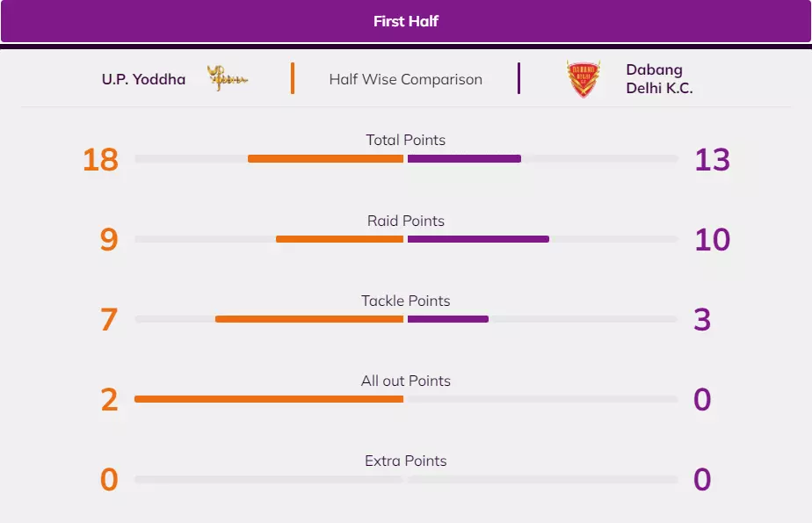812x523 pixels.
Task: Select the First Half tab
Action: coord(406,21)
